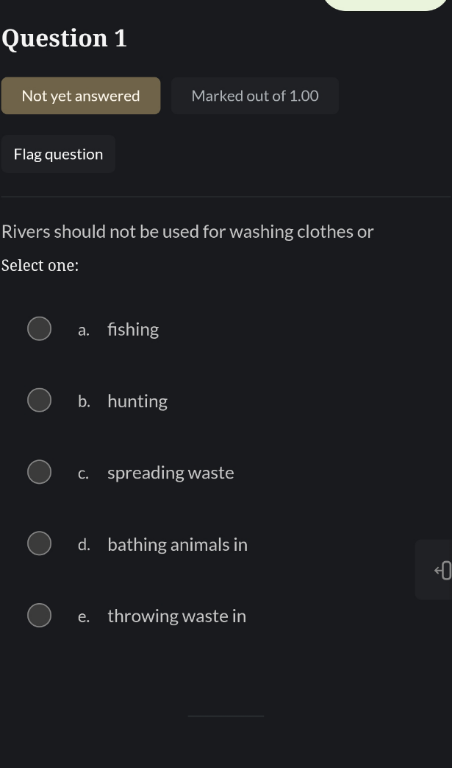Tap the Select one prompt
The height and width of the screenshot is (768, 452).
40,265
